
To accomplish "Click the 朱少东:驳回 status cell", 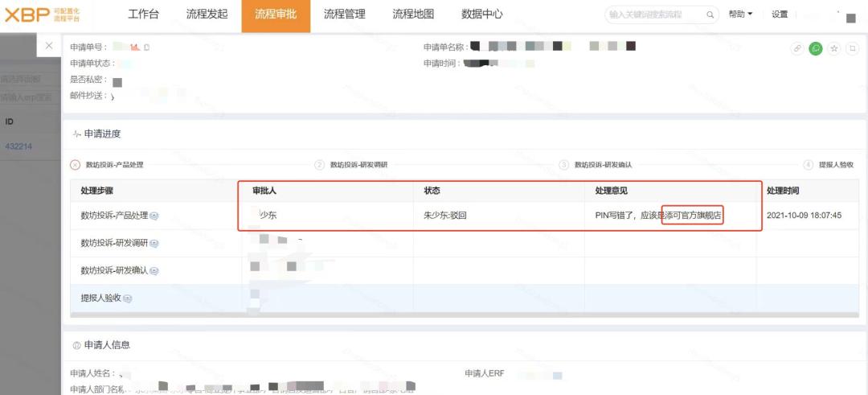I will point(445,216).
